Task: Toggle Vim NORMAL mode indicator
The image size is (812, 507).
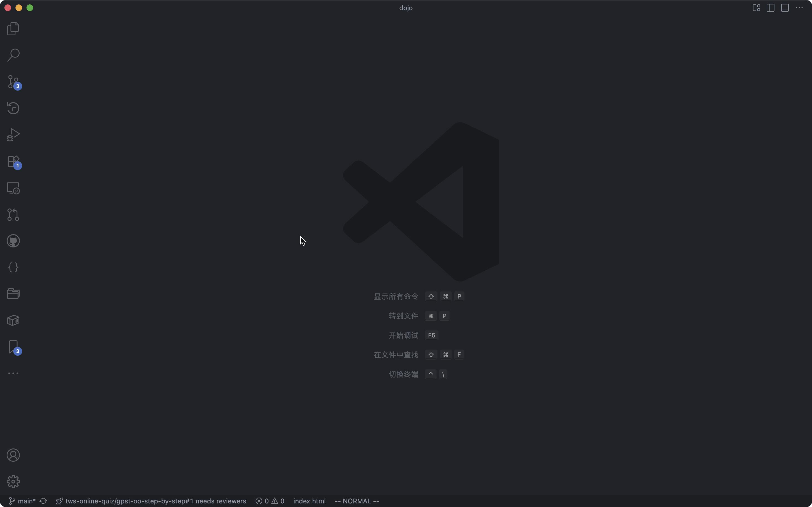Action: (357, 501)
